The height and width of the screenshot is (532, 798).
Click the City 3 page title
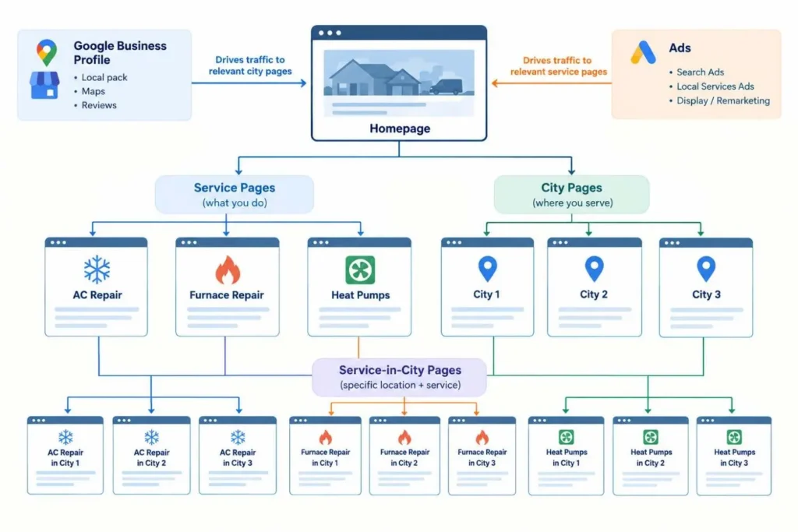tap(706, 294)
